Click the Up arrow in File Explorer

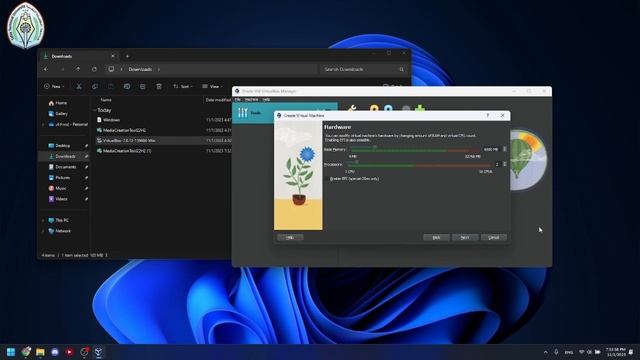click(78, 69)
